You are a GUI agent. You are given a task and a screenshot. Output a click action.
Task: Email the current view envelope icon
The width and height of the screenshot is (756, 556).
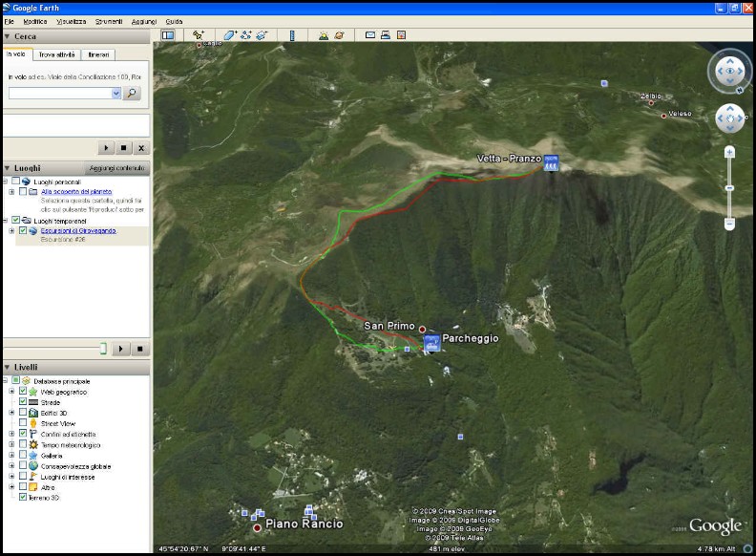point(370,34)
